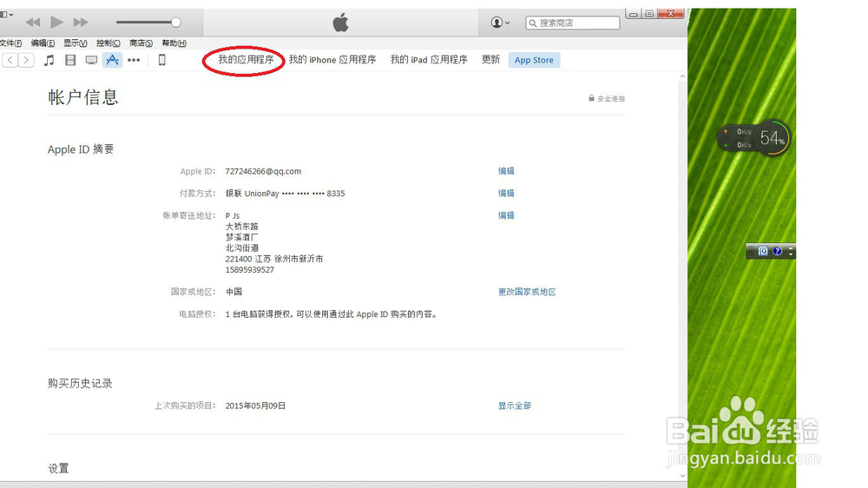The image size is (868, 488).
Task: Open the 控制(C) menu
Action: point(108,43)
